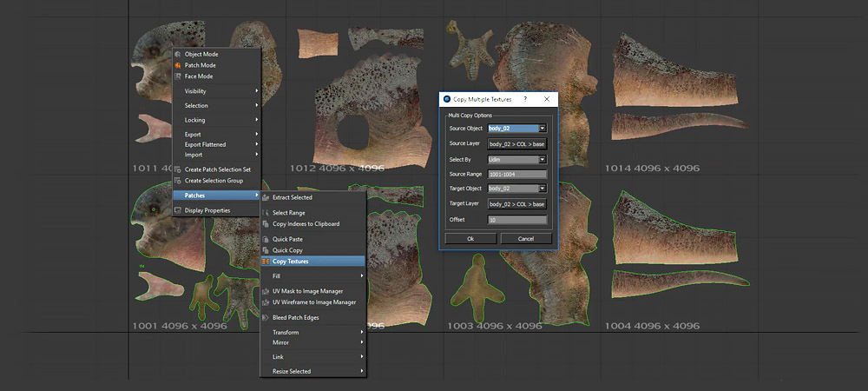868x391 pixels.
Task: Select Quick Paste in Patches submenu
Action: click(x=312, y=239)
